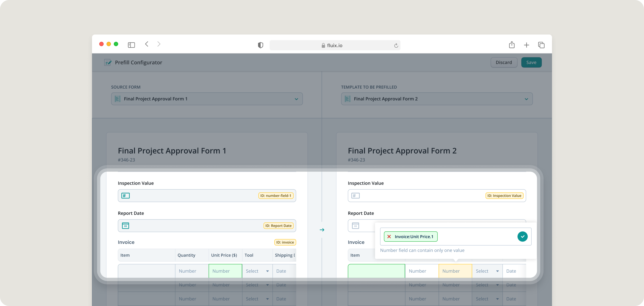
Task: Go back to the previous browser page
Action: tap(147, 44)
